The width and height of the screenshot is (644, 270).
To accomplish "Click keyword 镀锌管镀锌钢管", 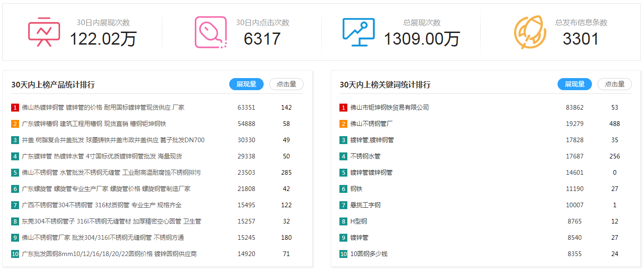I will [x=372, y=172].
